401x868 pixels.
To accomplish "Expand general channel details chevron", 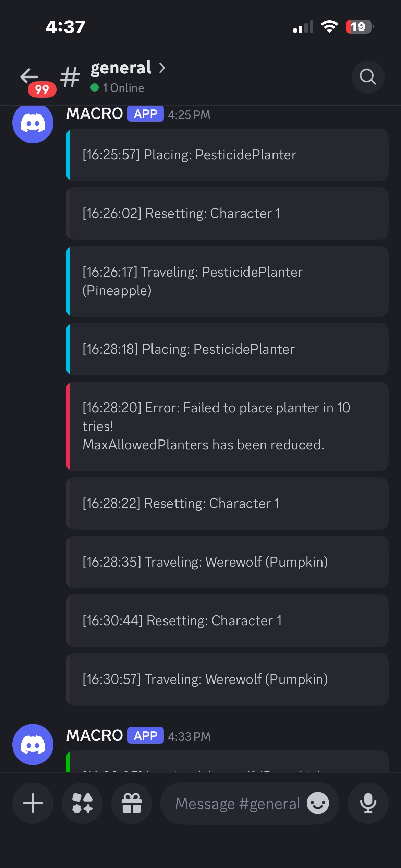I will click(x=162, y=68).
